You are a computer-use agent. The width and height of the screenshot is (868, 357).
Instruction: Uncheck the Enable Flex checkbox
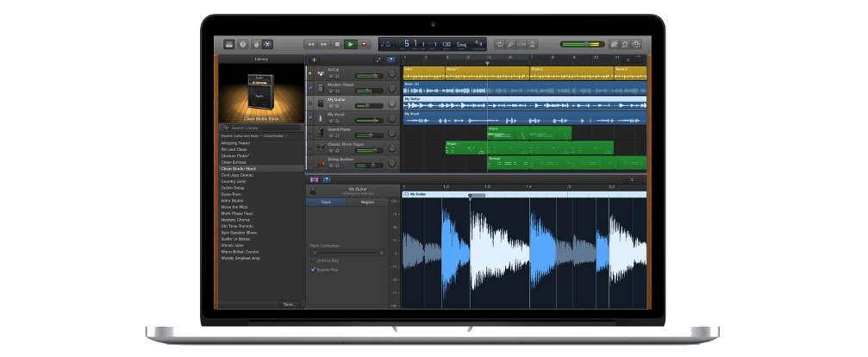(313, 270)
